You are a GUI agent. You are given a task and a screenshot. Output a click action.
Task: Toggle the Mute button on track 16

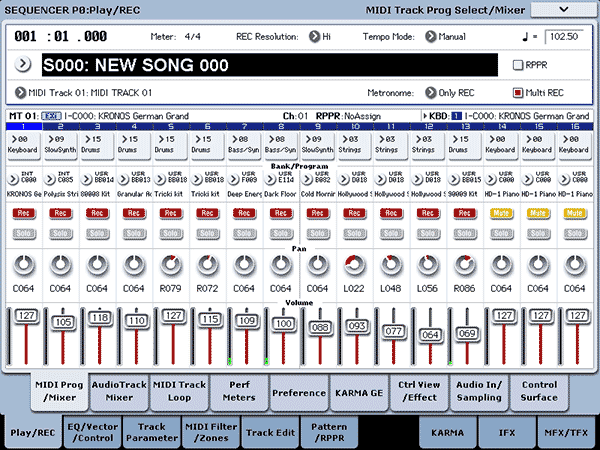click(574, 213)
